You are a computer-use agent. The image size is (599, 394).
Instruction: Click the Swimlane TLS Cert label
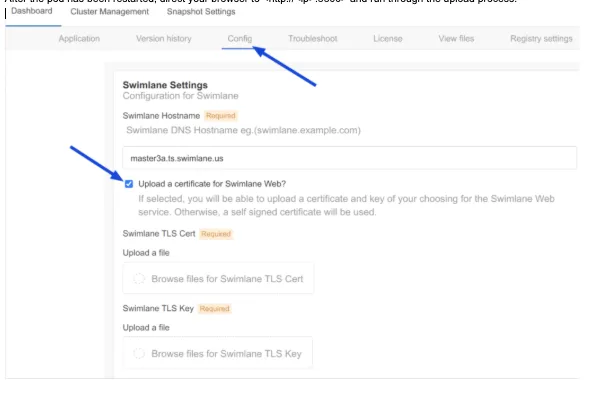159,234
